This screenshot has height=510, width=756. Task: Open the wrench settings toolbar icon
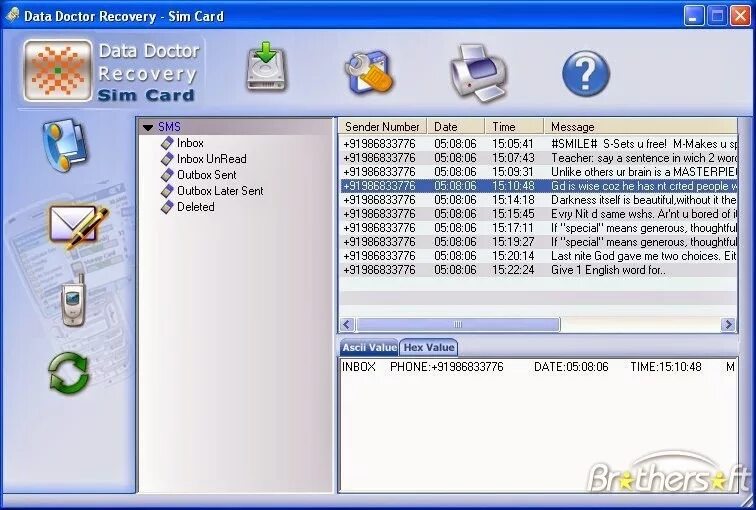click(x=370, y=72)
